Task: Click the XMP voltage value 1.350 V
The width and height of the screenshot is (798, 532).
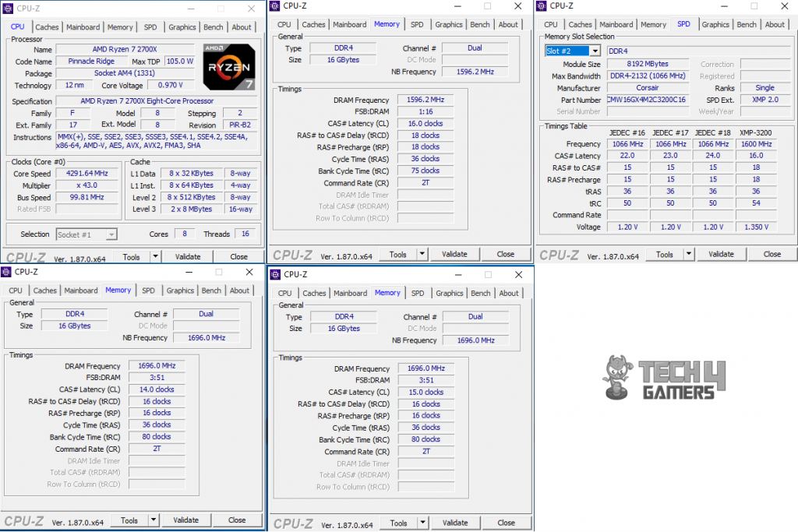Action: tap(756, 227)
